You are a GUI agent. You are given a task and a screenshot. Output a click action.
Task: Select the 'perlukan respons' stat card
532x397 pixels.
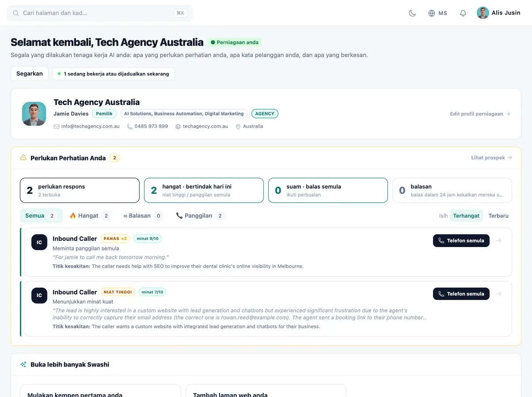coord(80,191)
